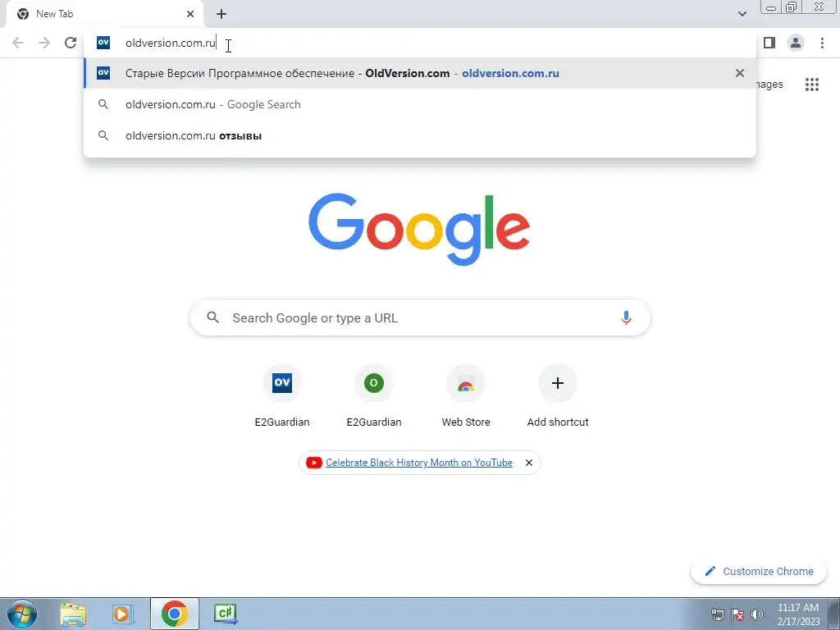Open Celebrate Black History Month on YouTube link
The width and height of the screenshot is (840, 630).
(419, 463)
